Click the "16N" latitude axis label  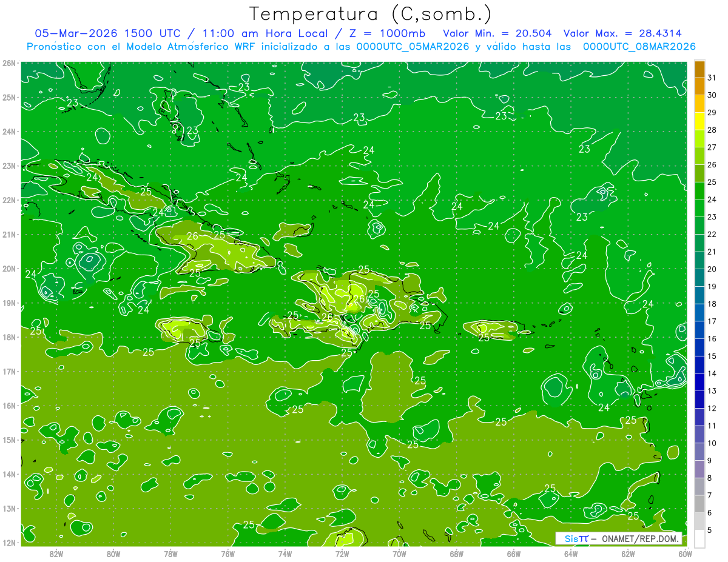(x=8, y=406)
